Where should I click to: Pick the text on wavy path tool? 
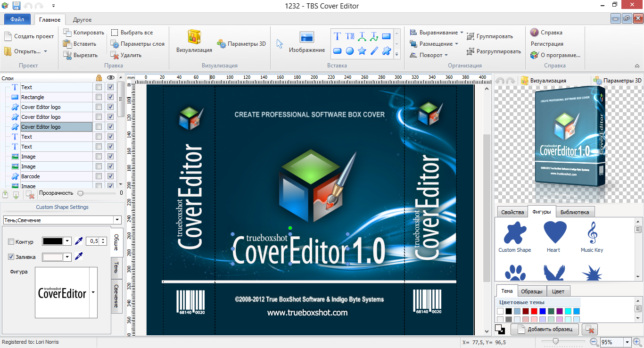point(374,36)
